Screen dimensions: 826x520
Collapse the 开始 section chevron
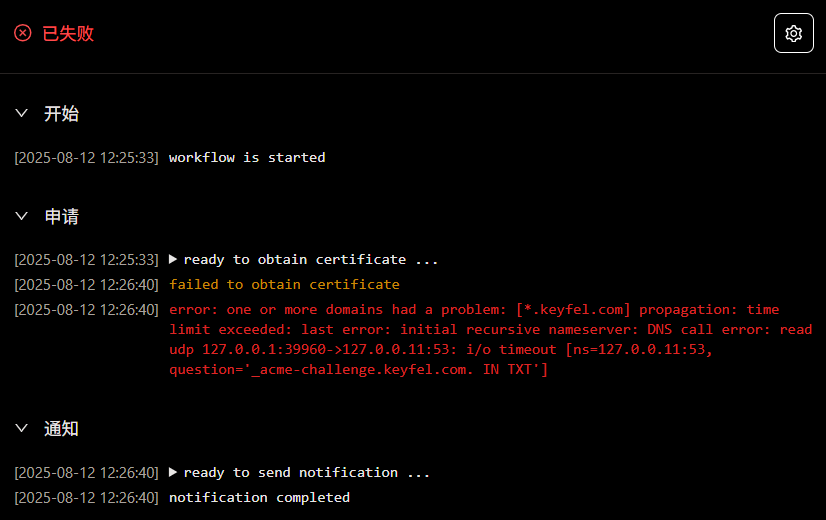(x=22, y=113)
